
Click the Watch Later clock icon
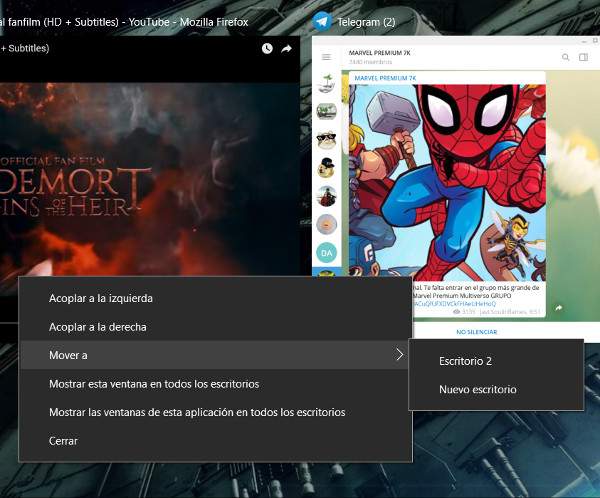click(267, 48)
